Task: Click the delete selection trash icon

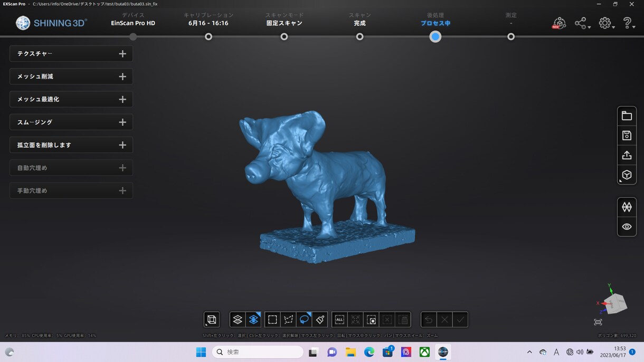Action: tap(403, 319)
